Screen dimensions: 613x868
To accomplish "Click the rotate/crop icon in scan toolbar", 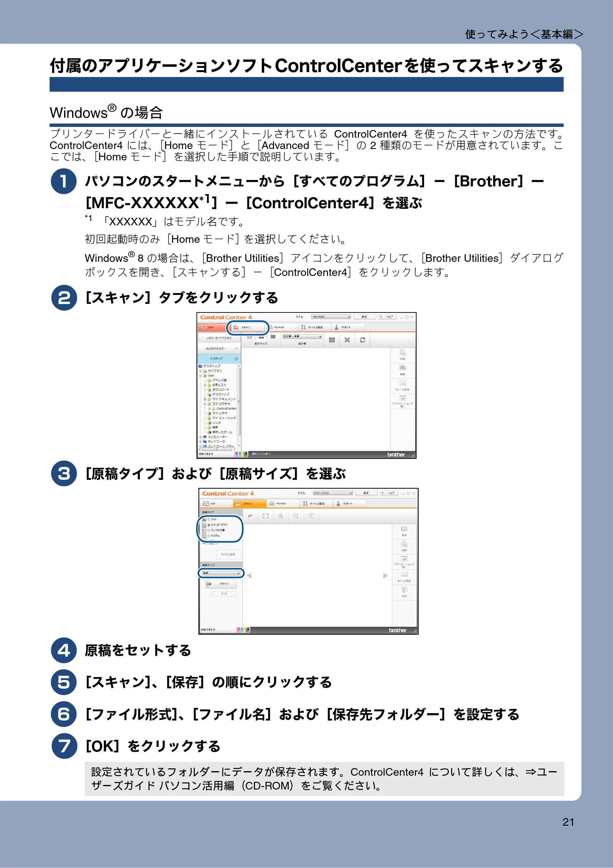I will [311, 516].
